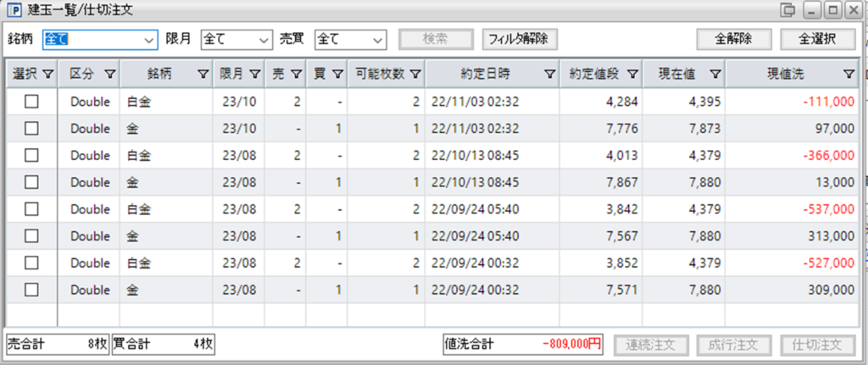Click the -537,000 value cell

coord(792,209)
